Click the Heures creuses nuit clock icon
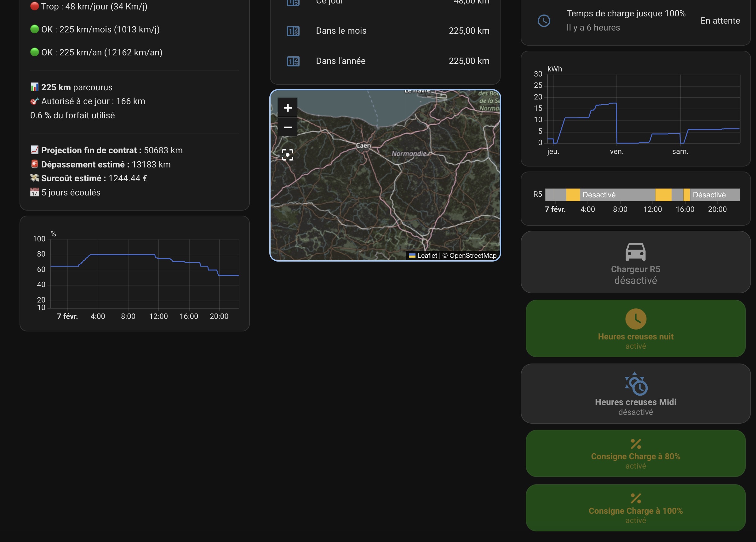This screenshot has height=542, width=756. (x=635, y=319)
